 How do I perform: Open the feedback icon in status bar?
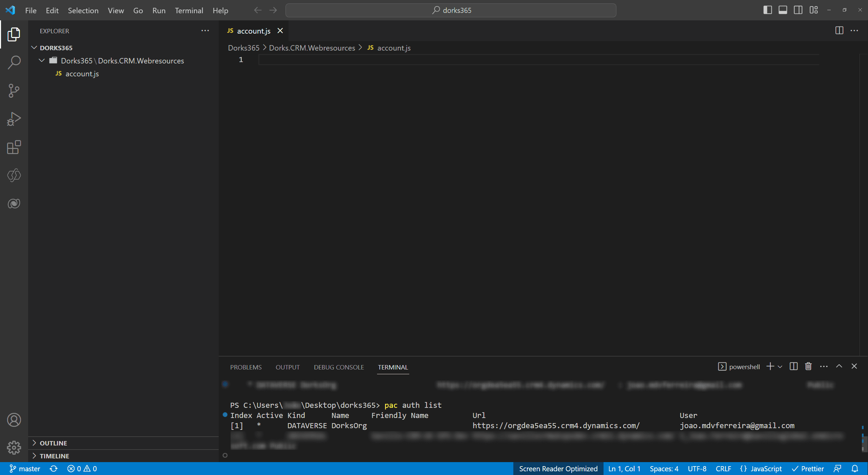[837, 469]
